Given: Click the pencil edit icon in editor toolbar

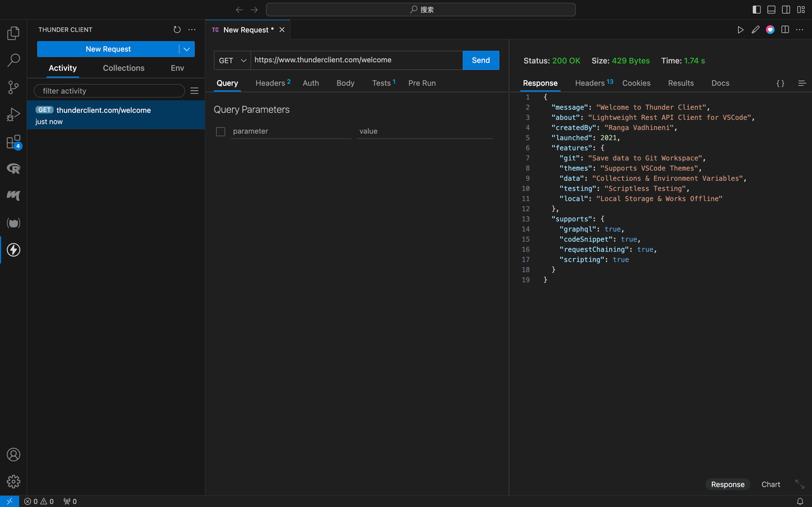Looking at the screenshot, I should [x=756, y=30].
